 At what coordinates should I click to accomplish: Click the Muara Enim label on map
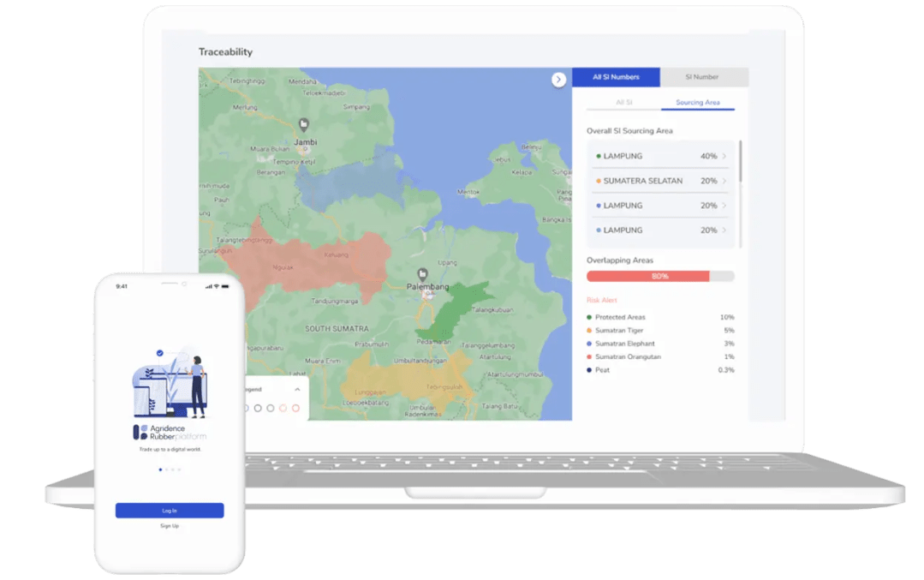coord(322,361)
